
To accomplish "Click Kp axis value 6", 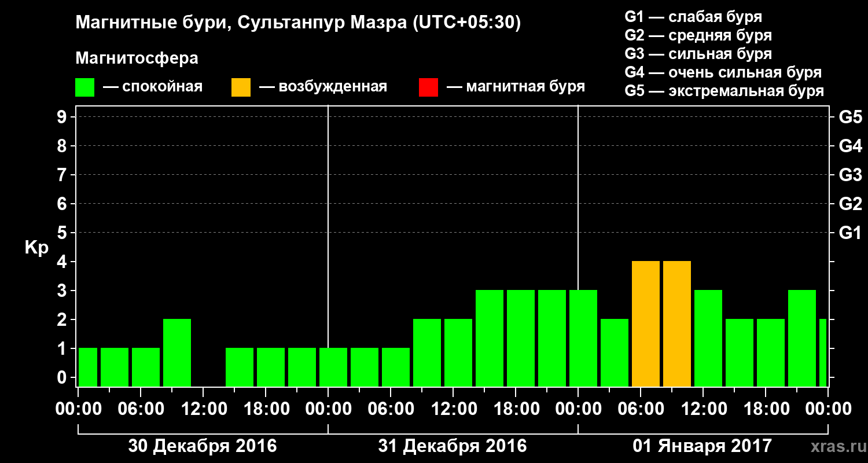I will [63, 204].
